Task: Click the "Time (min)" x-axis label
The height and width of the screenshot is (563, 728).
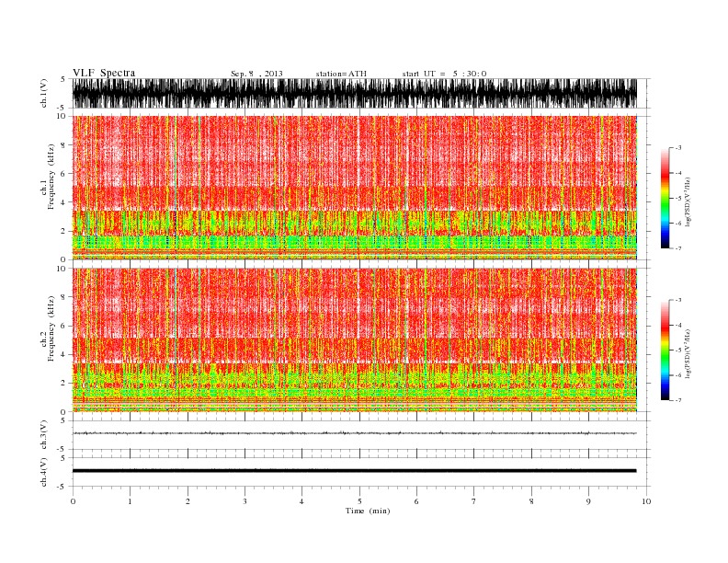Action: [368, 511]
